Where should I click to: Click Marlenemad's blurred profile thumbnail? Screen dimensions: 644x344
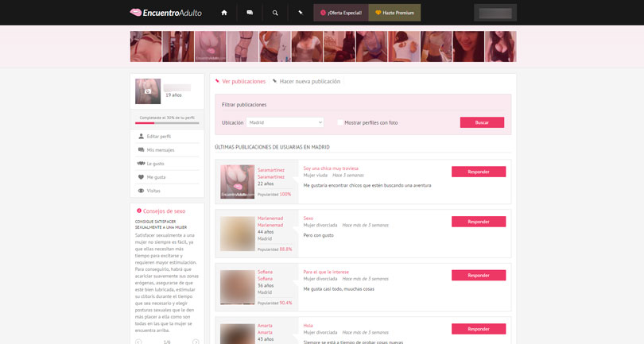click(x=238, y=234)
